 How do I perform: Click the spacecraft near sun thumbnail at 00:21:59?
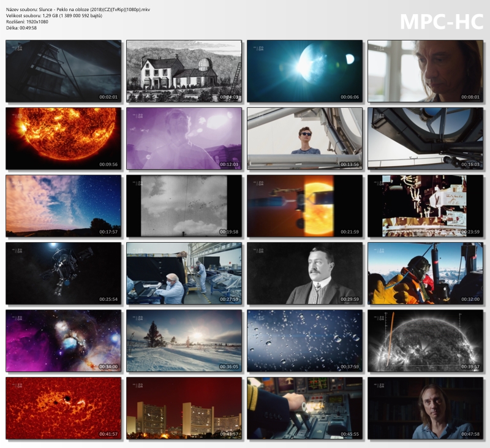tap(304, 206)
